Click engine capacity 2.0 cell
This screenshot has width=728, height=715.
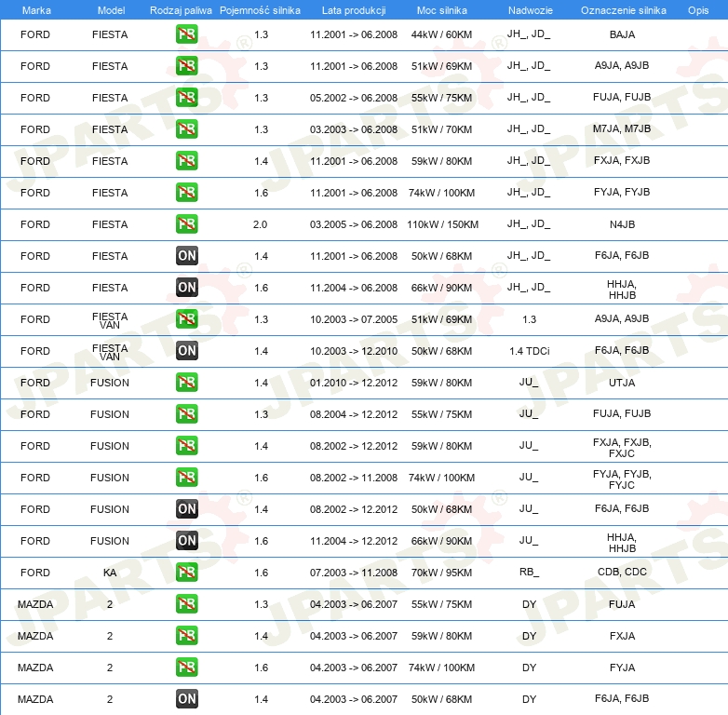260,224
